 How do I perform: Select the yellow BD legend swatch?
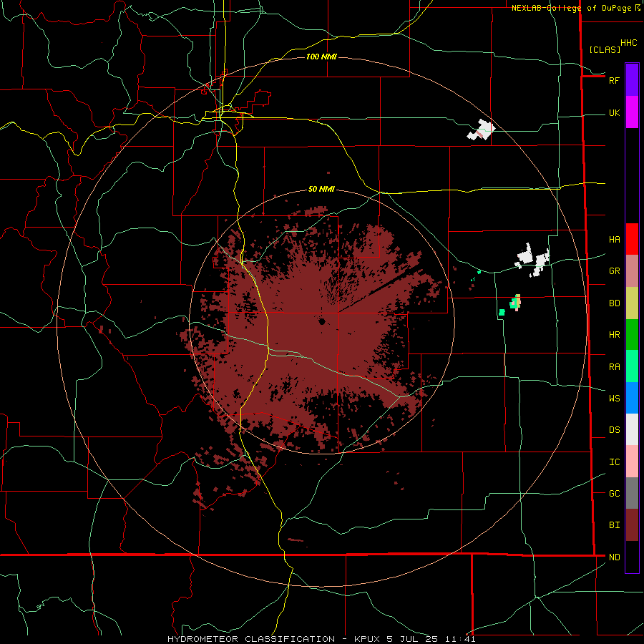click(632, 303)
